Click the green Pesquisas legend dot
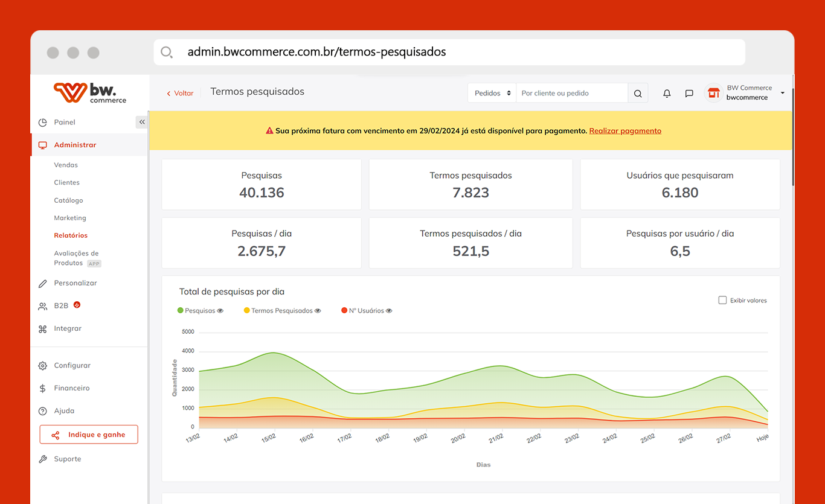 point(180,310)
